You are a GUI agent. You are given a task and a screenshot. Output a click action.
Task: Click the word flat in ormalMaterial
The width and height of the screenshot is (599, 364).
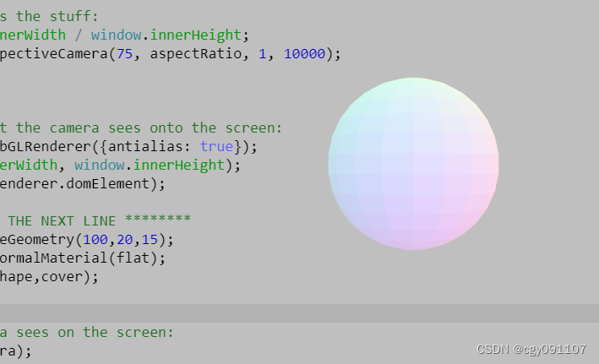coord(133,258)
